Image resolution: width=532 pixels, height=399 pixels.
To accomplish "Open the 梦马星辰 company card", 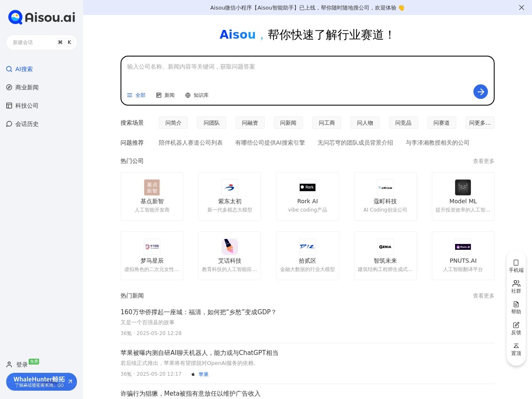I will [152, 256].
